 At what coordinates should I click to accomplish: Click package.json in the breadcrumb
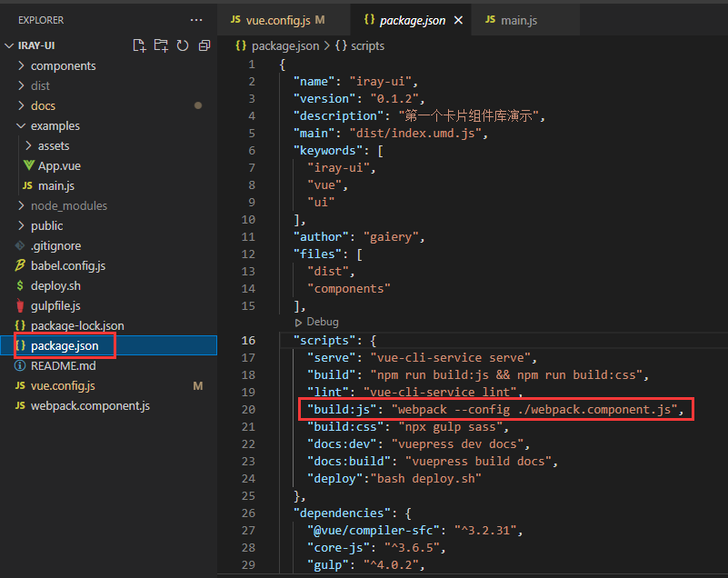(x=285, y=46)
